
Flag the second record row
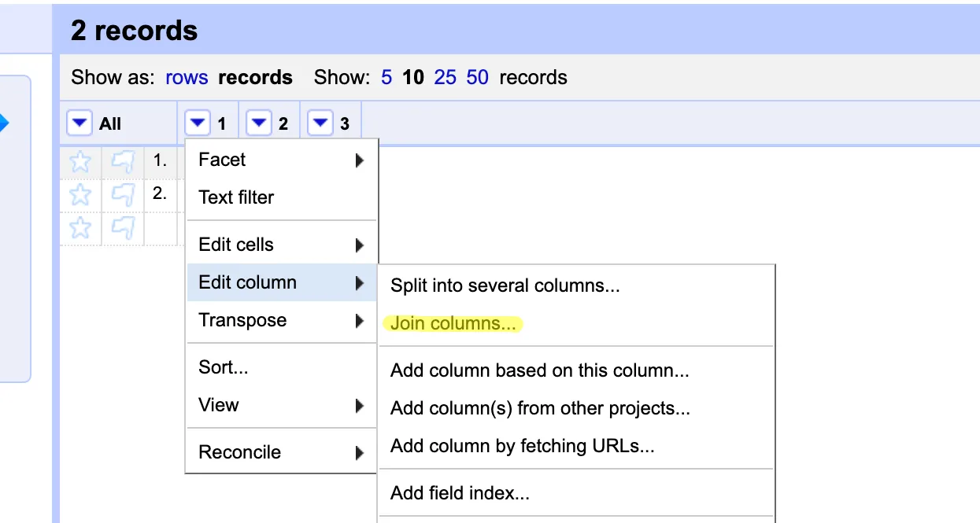[123, 194]
